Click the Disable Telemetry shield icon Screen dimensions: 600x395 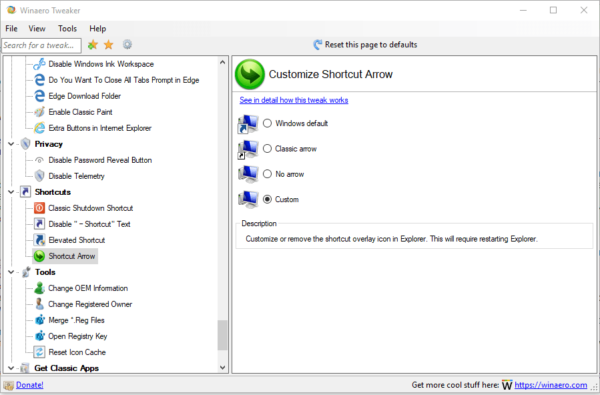coord(39,176)
